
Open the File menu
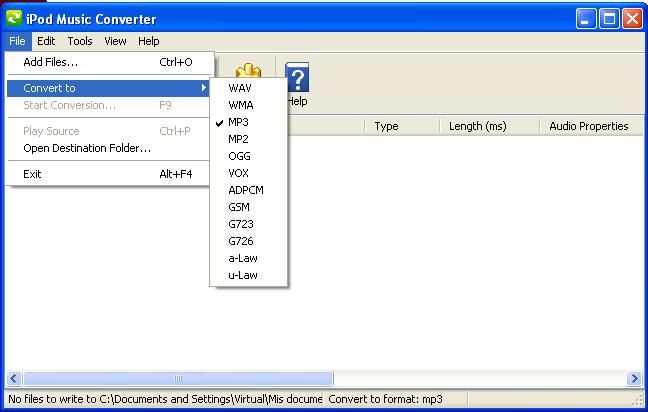pos(17,41)
